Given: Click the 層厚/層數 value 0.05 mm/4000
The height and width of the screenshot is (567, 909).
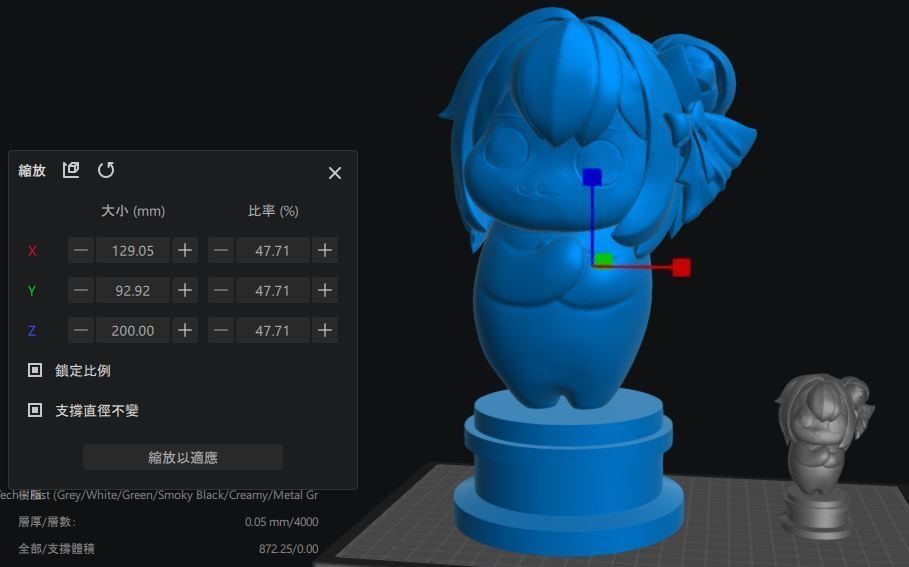Looking at the screenshot, I should click(x=281, y=522).
